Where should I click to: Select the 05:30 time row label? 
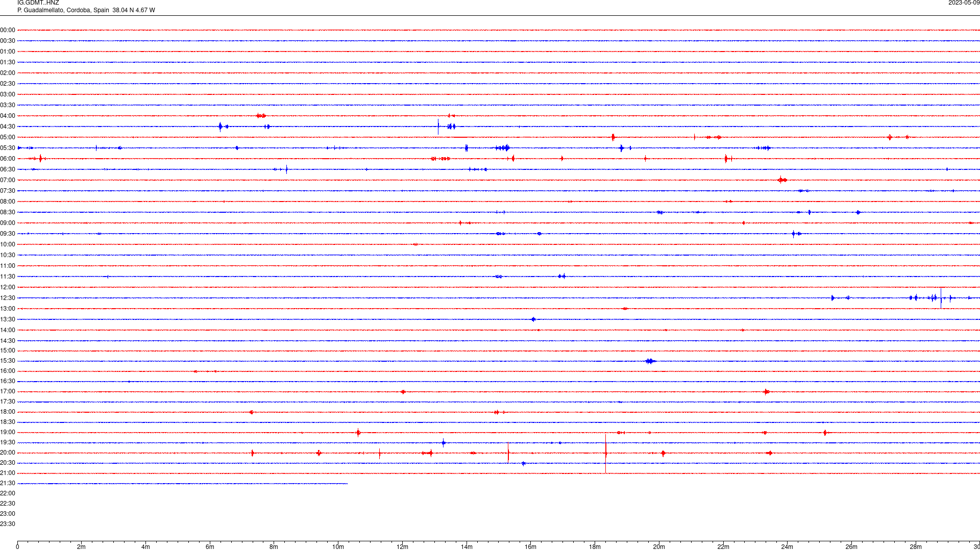(x=8, y=148)
